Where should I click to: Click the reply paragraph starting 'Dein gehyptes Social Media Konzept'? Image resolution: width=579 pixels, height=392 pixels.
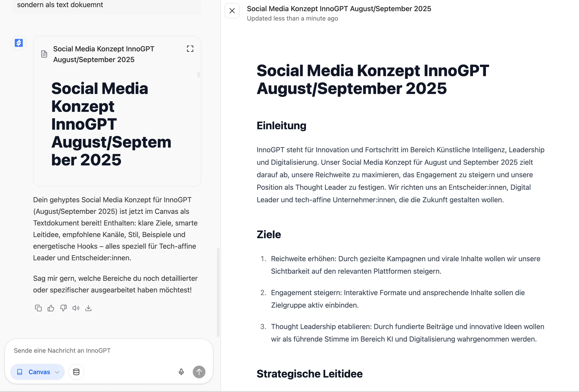tap(115, 229)
